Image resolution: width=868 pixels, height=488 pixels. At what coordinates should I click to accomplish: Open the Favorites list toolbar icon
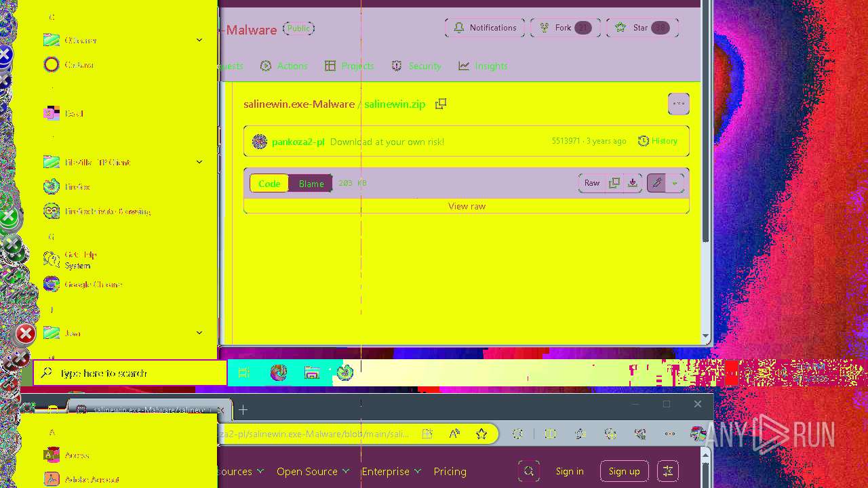tap(580, 434)
